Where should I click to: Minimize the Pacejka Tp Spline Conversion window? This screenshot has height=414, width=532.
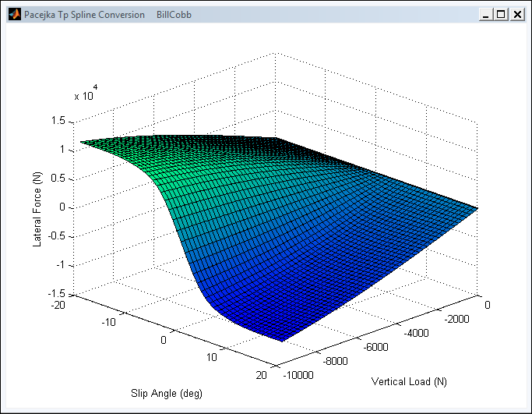pyautogui.click(x=486, y=15)
